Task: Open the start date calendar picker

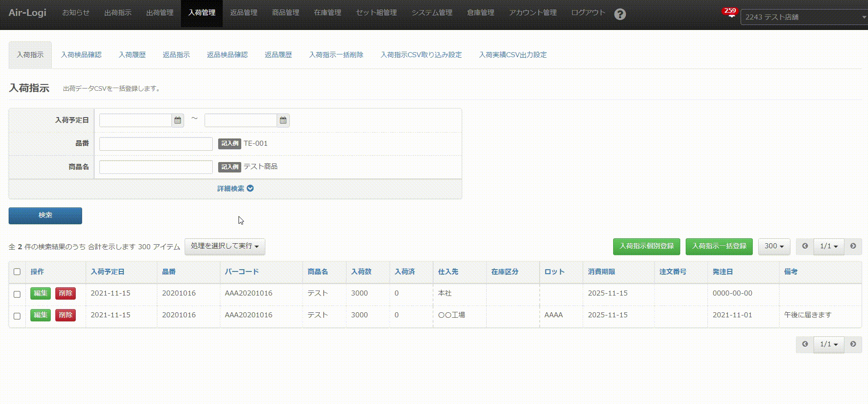Action: 178,120
